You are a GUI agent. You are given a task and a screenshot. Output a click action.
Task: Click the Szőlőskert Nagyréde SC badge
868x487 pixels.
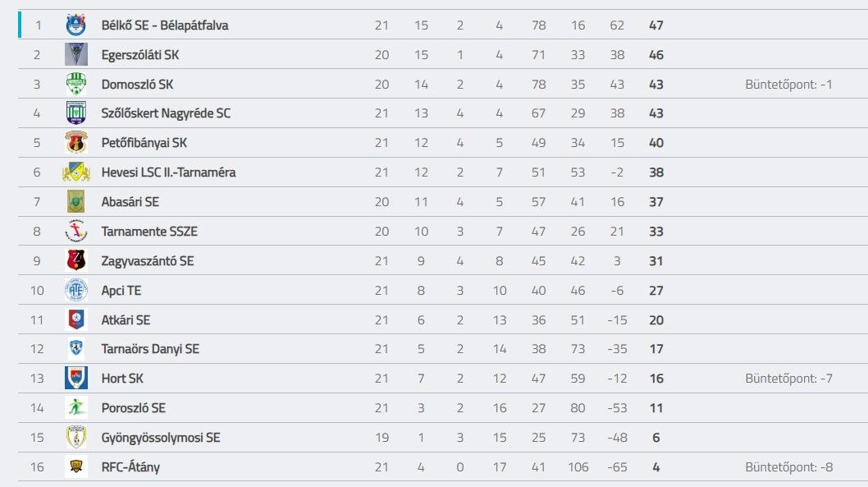pyautogui.click(x=75, y=113)
